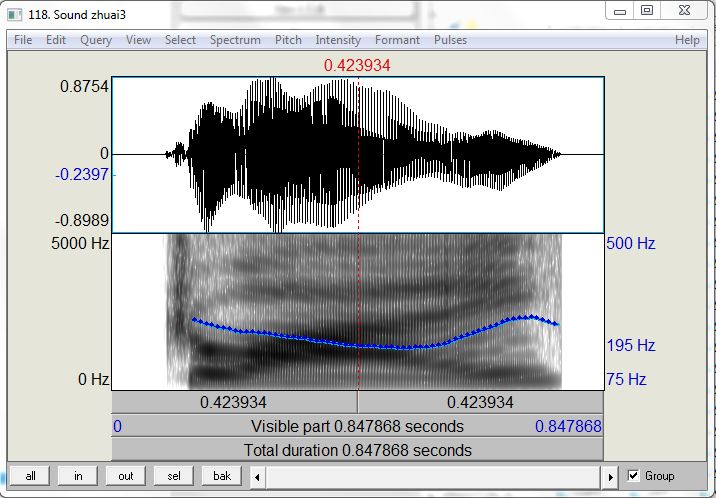Open the Pitch menu
This screenshot has width=716, height=498.
288,40
